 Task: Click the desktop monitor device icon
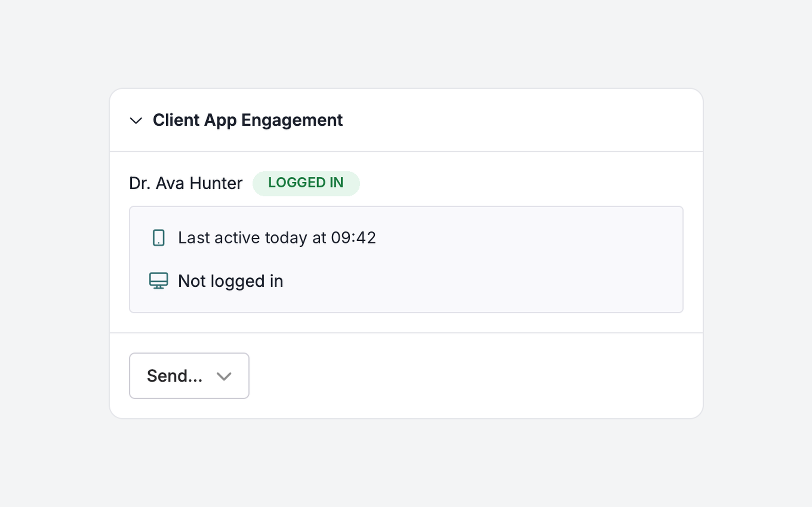click(x=159, y=281)
